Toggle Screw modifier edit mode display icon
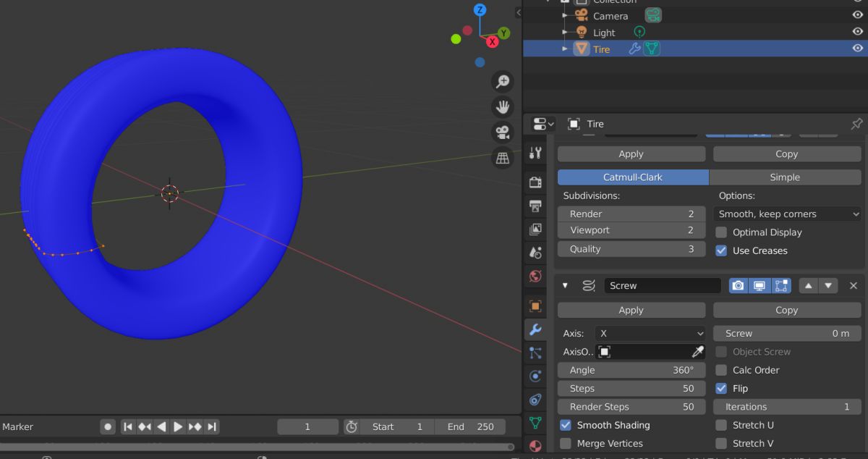Viewport: 868px width, 459px height. (781, 286)
